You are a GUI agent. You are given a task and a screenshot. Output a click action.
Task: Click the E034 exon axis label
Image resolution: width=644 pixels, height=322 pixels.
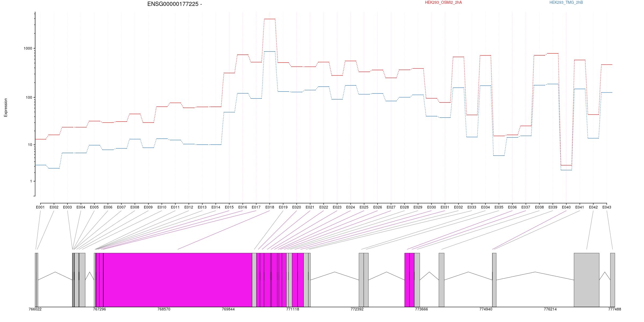click(485, 207)
